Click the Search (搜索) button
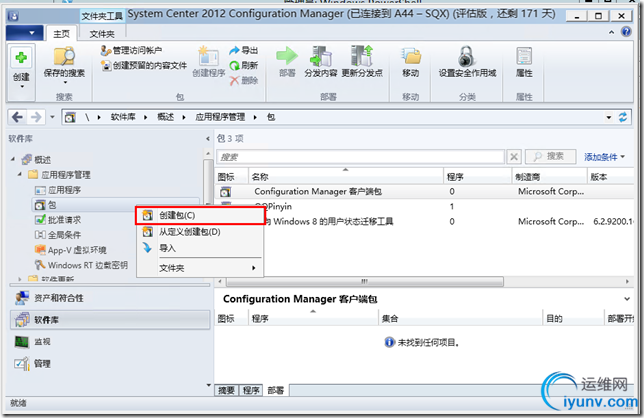Screen dimensions: 644x418 pos(550,156)
